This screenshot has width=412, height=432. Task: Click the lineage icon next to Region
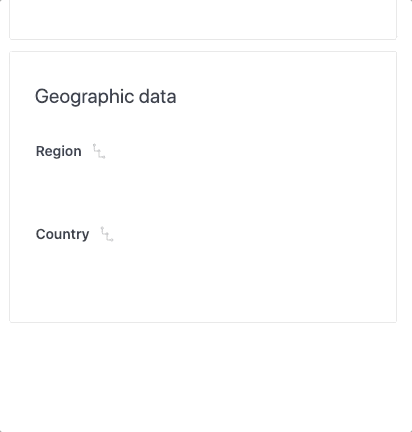pyautogui.click(x=99, y=151)
